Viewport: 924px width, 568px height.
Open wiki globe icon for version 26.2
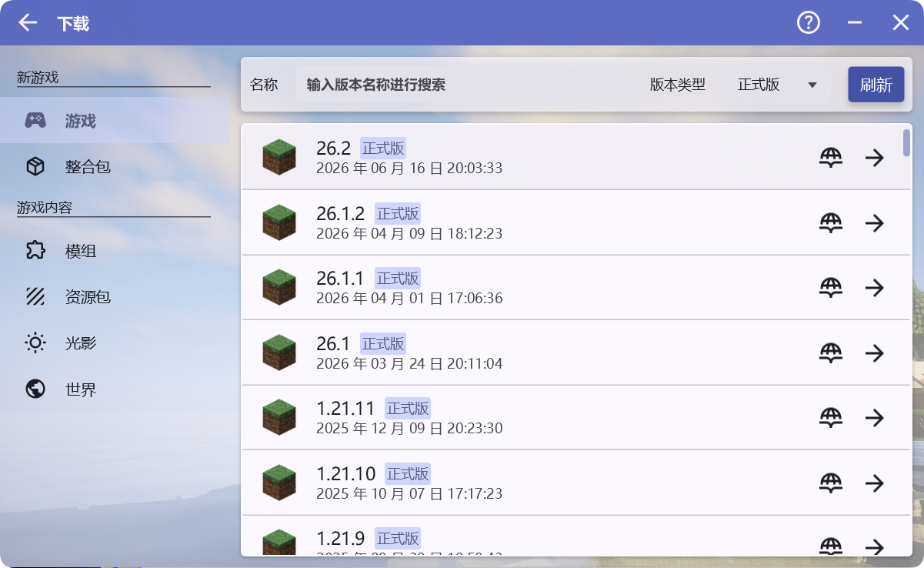(831, 158)
